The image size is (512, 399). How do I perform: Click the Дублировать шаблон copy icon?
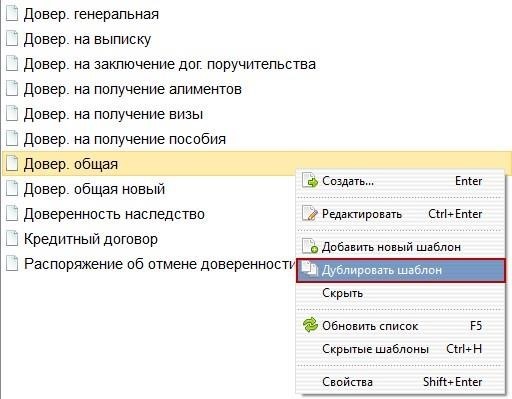pyautogui.click(x=309, y=269)
